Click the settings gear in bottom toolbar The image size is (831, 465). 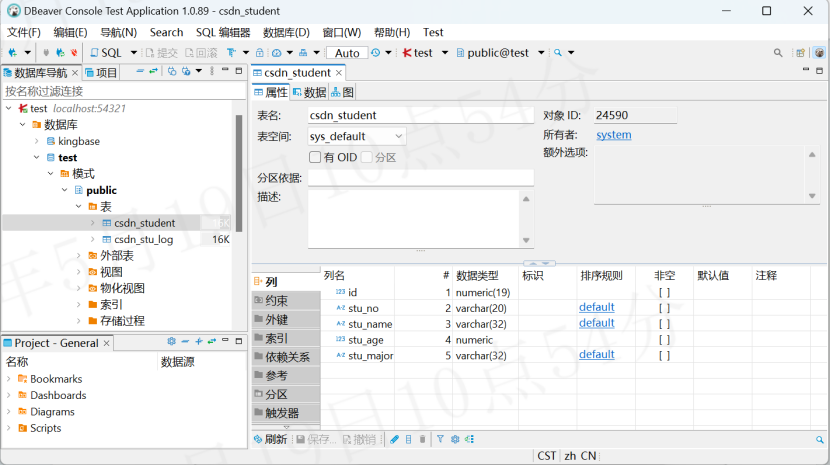tap(455, 439)
